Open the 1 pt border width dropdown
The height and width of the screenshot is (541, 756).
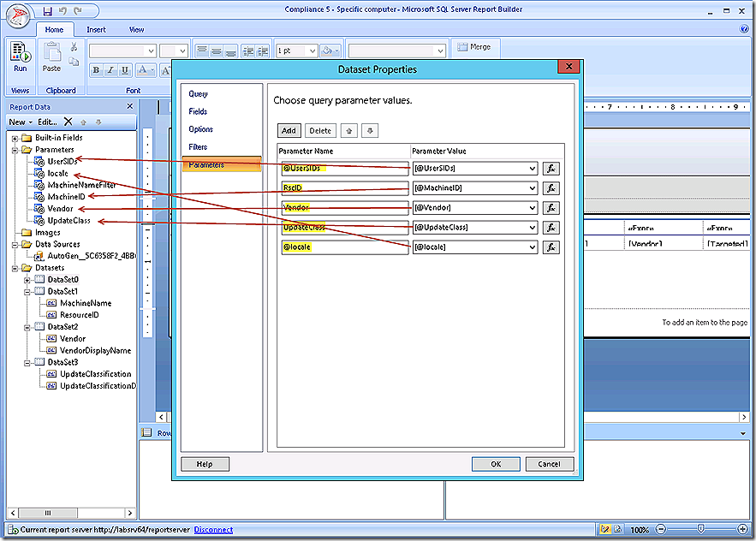pos(312,51)
